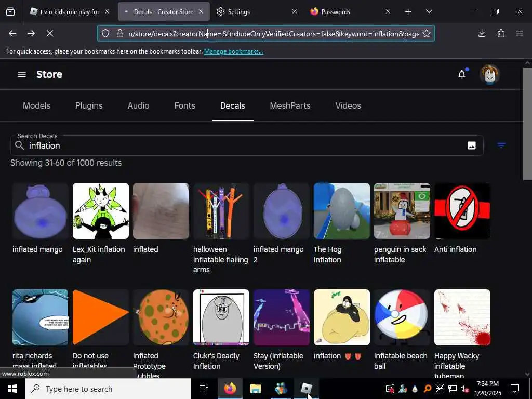Click the site lock icon
Viewport: 532px width, 399px height.
click(120, 34)
